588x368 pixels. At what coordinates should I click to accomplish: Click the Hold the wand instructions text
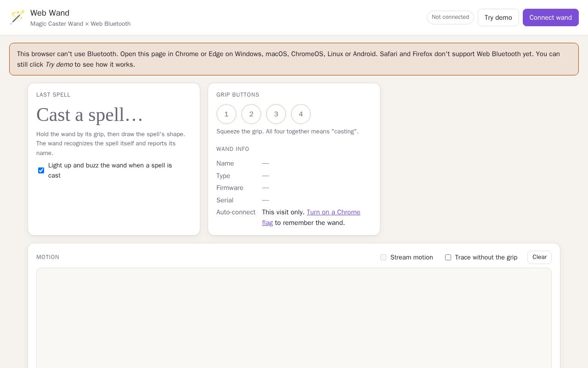tap(111, 144)
